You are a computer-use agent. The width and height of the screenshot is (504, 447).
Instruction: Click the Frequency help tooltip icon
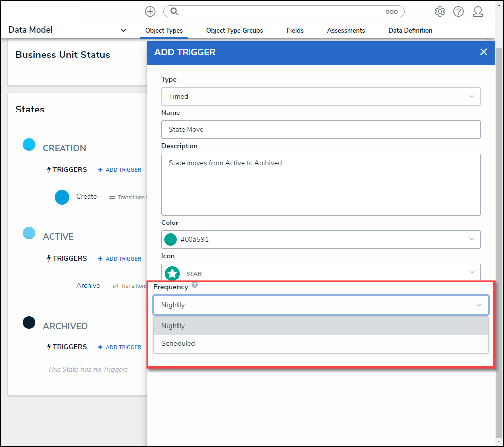[195, 285]
